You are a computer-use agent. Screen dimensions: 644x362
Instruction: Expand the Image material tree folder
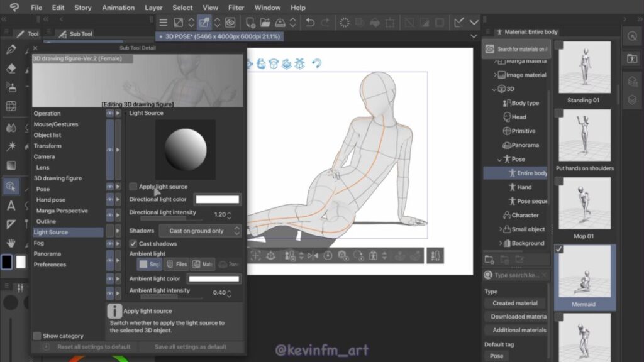point(494,75)
